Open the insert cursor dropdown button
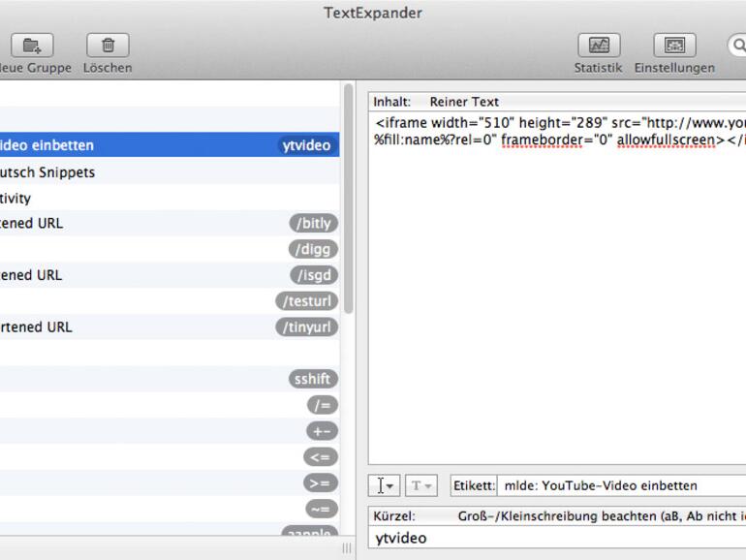 coord(384,485)
